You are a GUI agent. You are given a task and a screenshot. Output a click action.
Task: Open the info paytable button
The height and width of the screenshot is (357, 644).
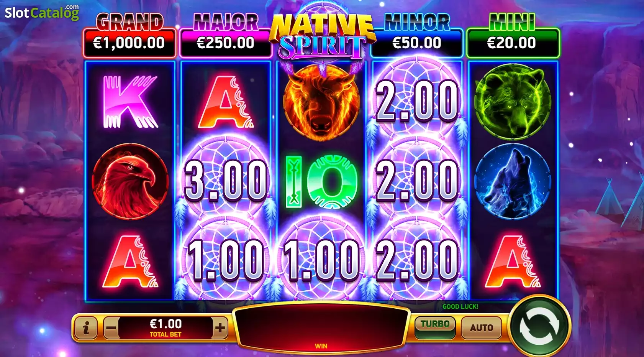point(86,328)
